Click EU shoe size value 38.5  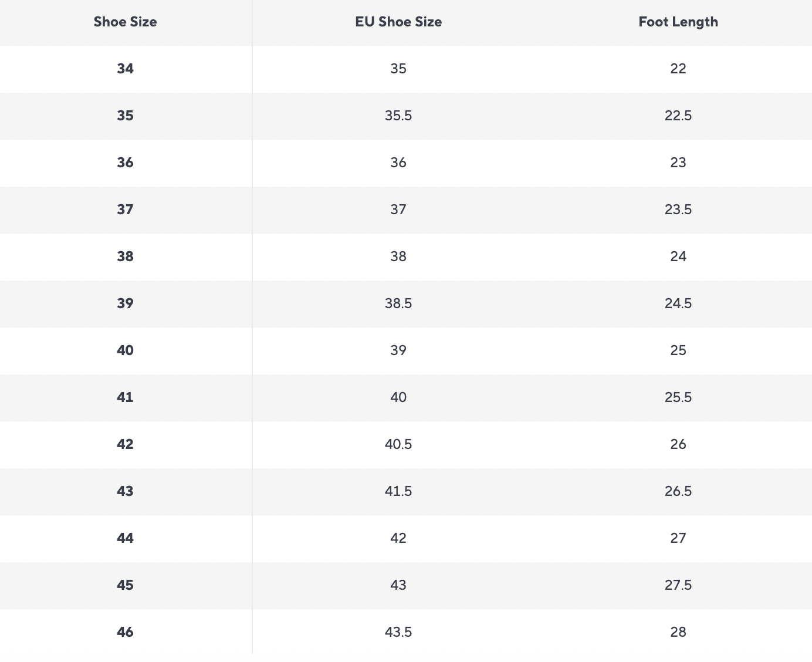point(398,303)
